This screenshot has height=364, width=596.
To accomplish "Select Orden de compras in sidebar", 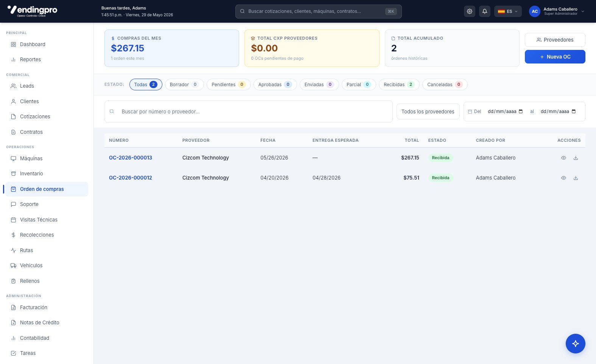I will pos(47,189).
